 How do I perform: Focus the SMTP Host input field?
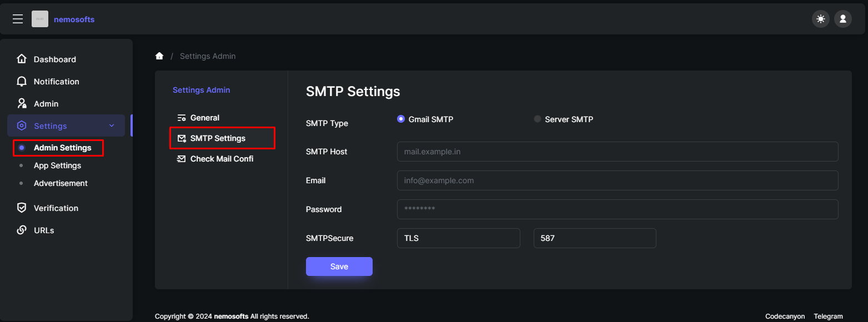coord(618,152)
